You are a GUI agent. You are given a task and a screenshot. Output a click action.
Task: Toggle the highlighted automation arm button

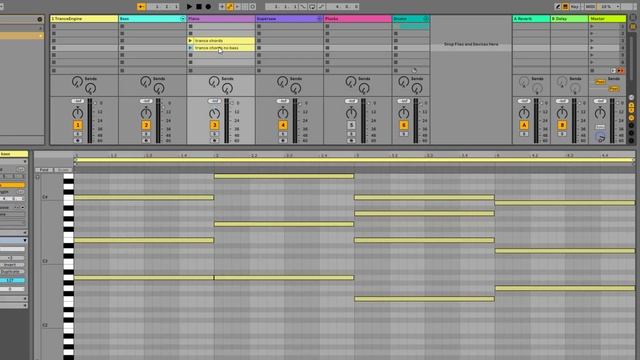[x=230, y=7]
